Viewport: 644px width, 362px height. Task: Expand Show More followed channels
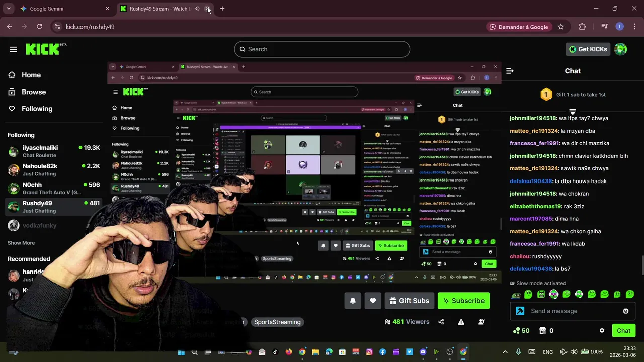point(21,243)
